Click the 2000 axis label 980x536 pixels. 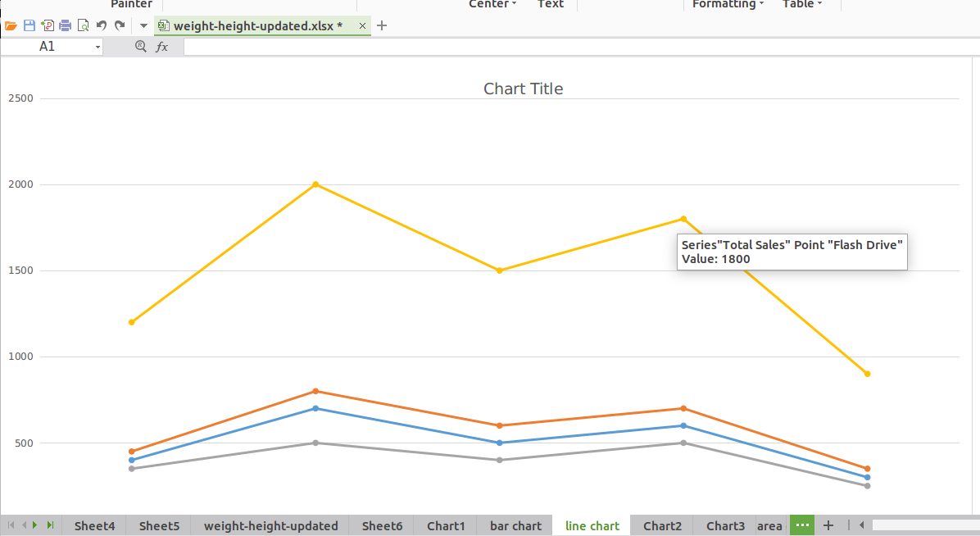click(20, 184)
